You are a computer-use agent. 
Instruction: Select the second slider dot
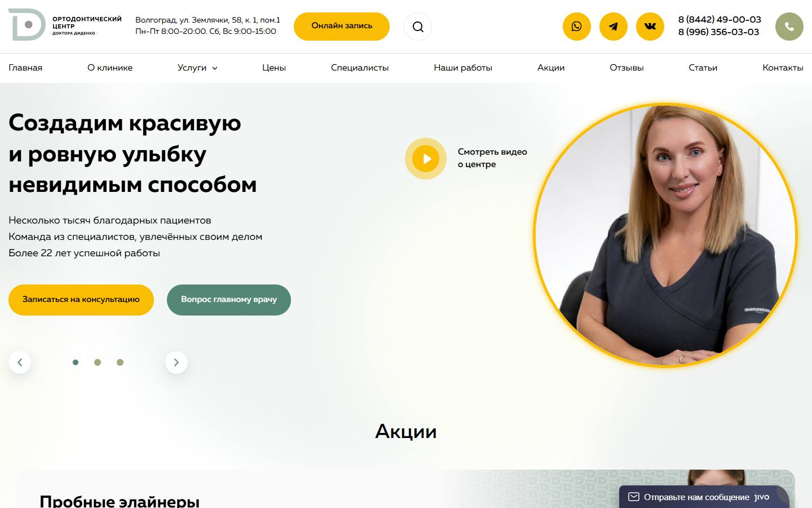click(x=98, y=362)
